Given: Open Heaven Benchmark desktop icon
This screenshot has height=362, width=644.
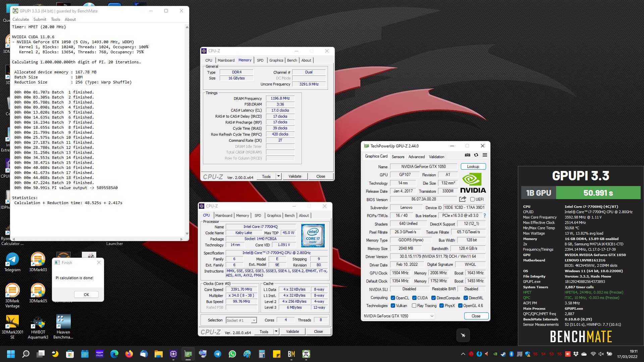Looking at the screenshot, I should pos(63,327).
